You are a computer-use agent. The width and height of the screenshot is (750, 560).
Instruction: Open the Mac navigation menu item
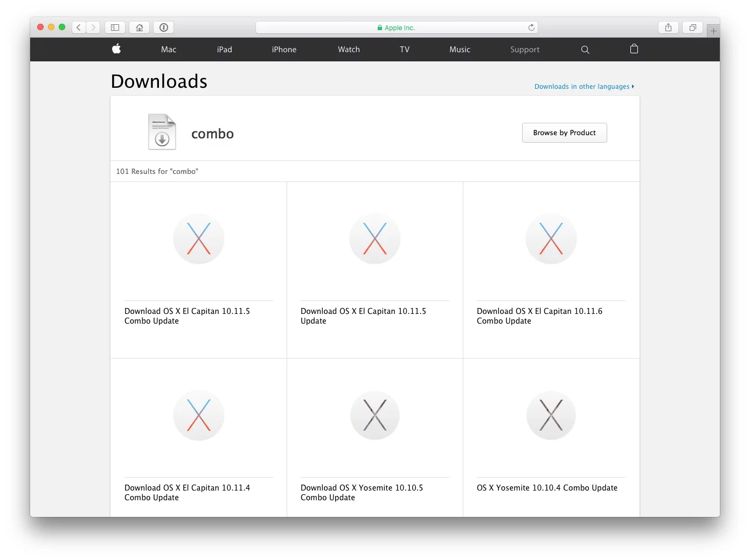click(x=169, y=50)
